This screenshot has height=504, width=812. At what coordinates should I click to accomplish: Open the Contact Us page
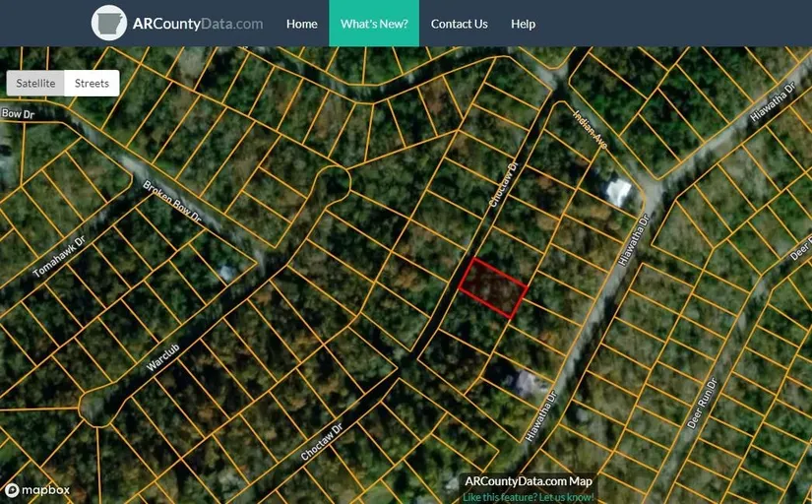[459, 24]
